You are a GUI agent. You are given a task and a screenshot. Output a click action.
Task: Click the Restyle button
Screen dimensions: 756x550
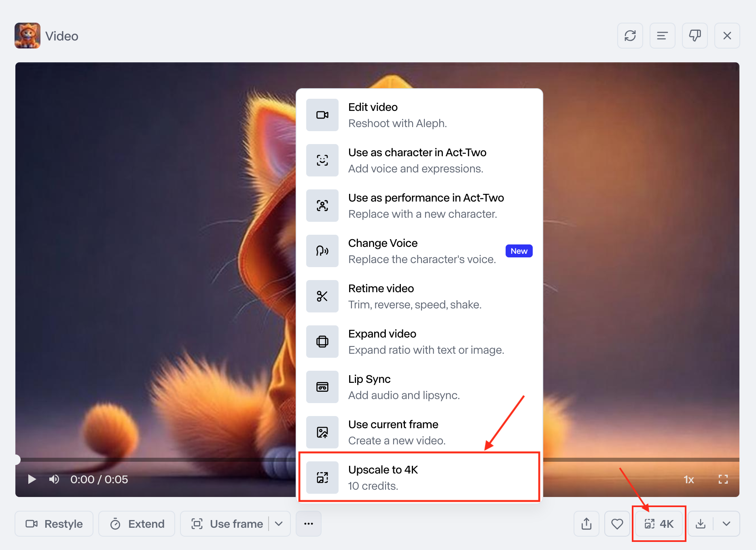click(54, 524)
